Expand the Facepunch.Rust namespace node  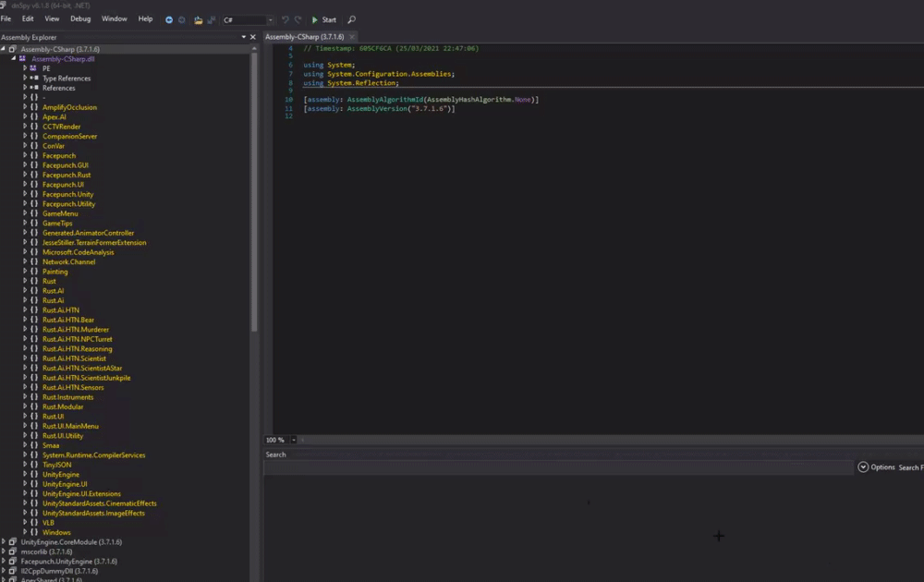26,175
